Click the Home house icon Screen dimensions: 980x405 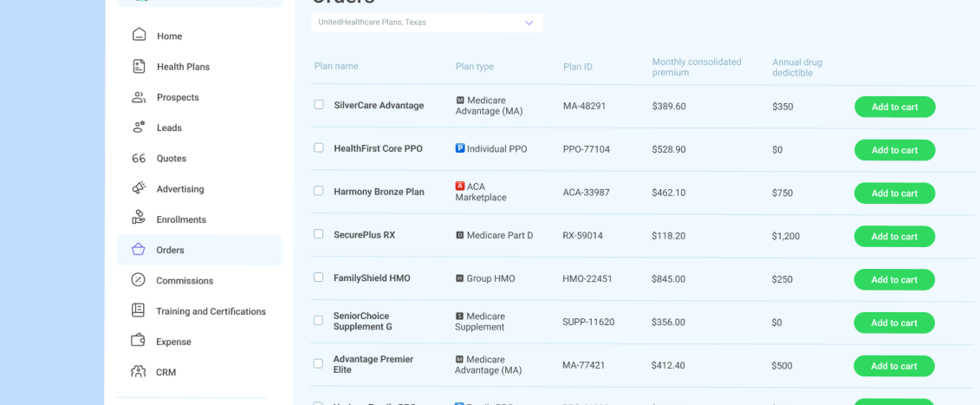[x=139, y=35]
